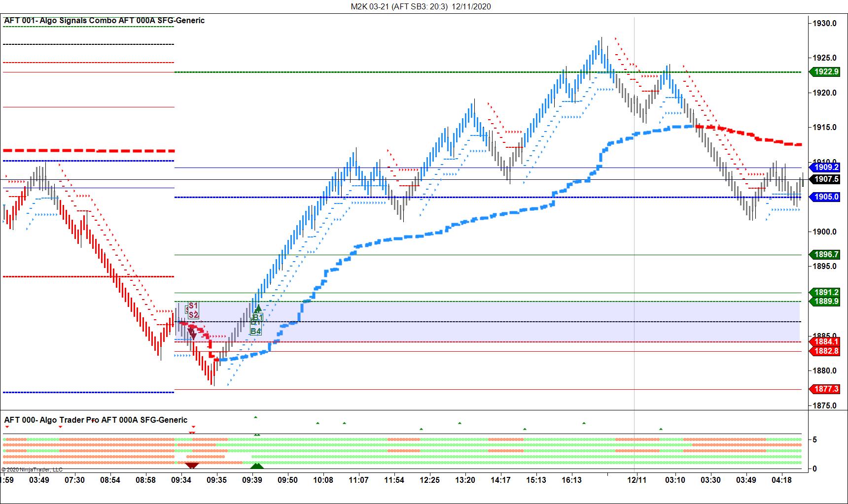Select the B1 buy signal marker
Screen dimensions: 848x504
click(x=257, y=317)
